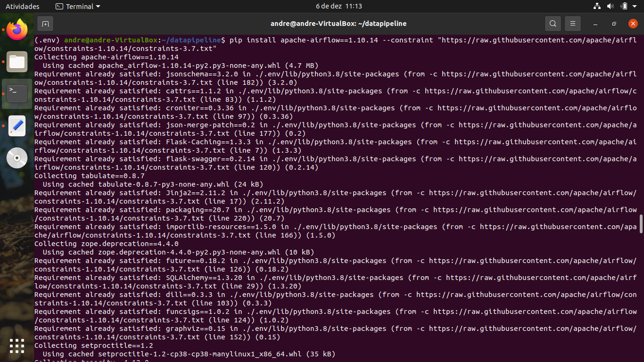Click the jsonschema==3.2.0 requirement line
This screenshot has width=644, height=362.
(335, 78)
